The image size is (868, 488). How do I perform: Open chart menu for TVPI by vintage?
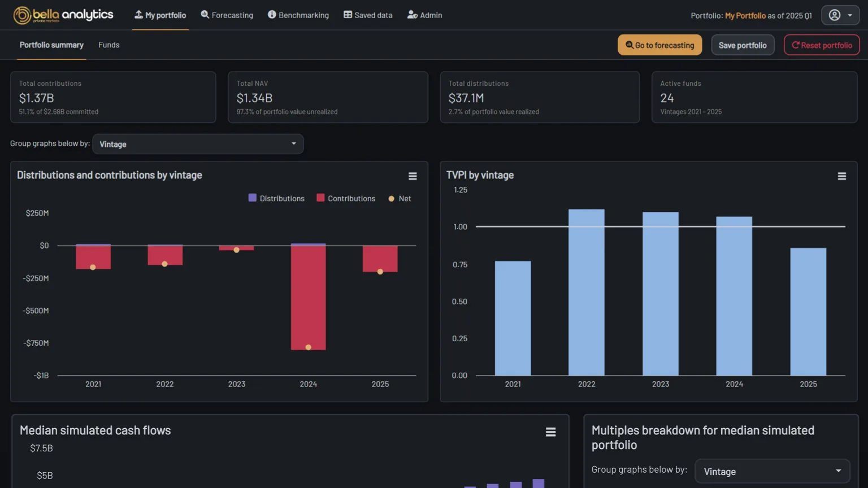pyautogui.click(x=841, y=176)
